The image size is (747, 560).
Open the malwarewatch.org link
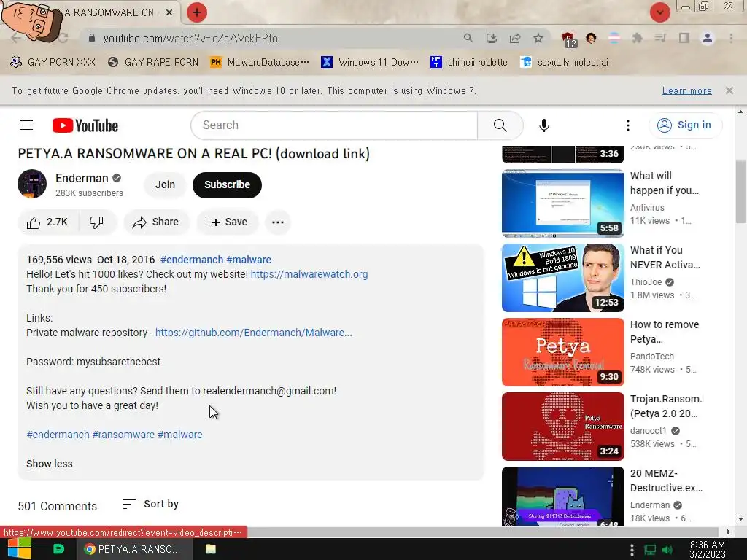tap(309, 274)
